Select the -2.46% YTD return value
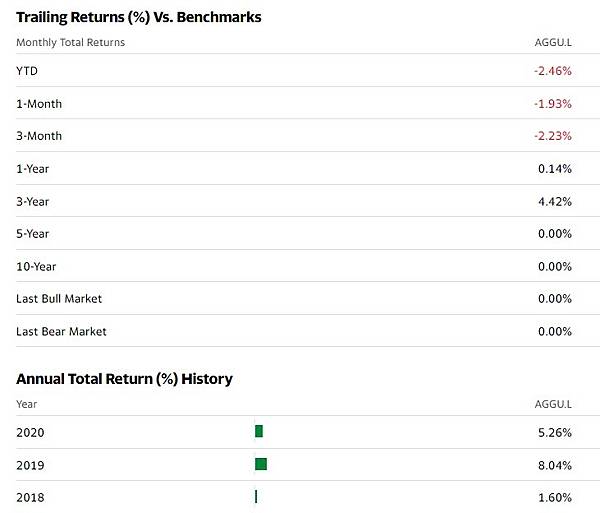 pos(552,71)
